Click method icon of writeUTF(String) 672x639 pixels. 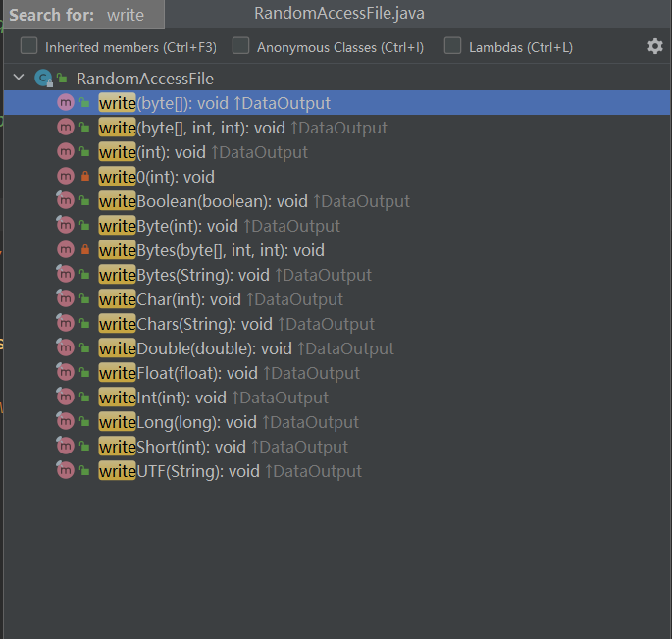point(65,470)
